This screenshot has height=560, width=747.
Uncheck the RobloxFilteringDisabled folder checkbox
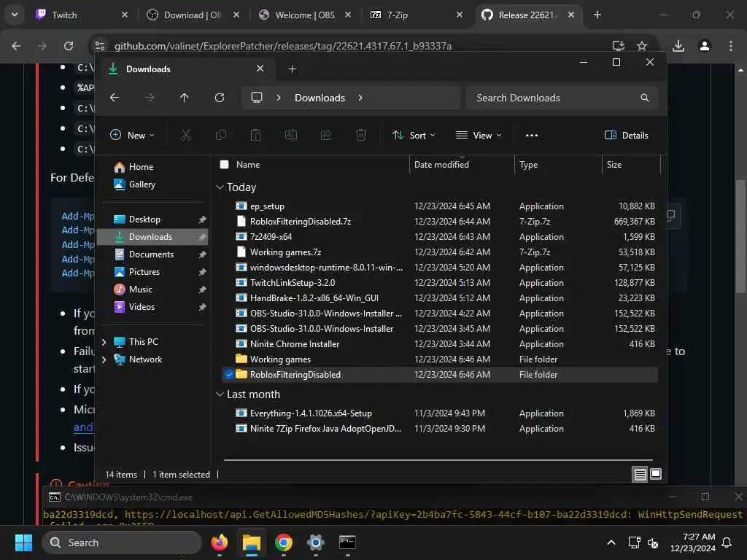coord(229,374)
